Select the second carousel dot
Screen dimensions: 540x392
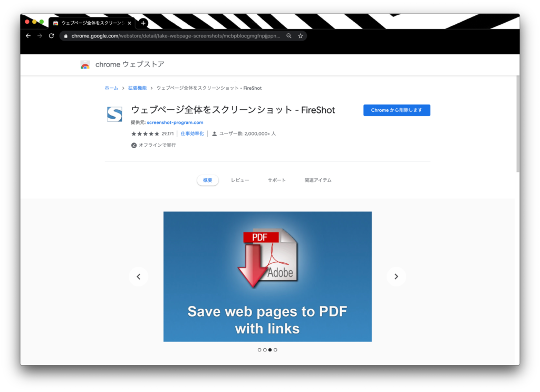[x=265, y=350]
